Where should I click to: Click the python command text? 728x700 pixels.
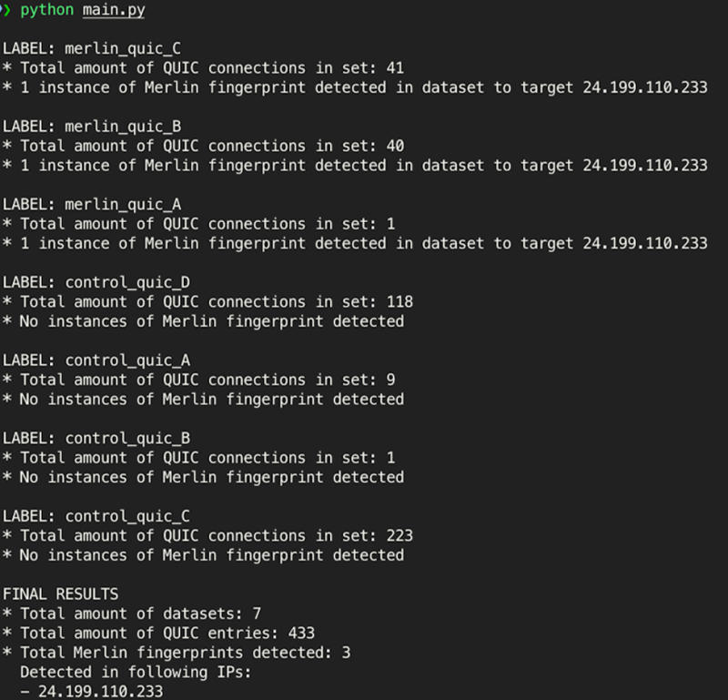pos(47,10)
